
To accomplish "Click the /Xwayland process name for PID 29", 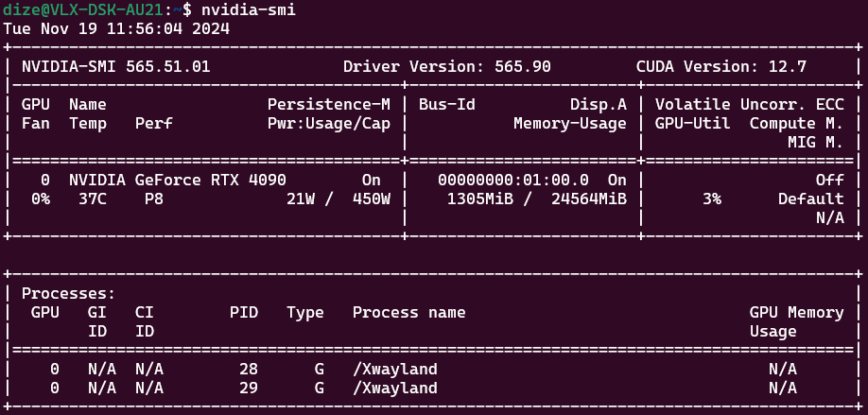I will [x=394, y=389].
